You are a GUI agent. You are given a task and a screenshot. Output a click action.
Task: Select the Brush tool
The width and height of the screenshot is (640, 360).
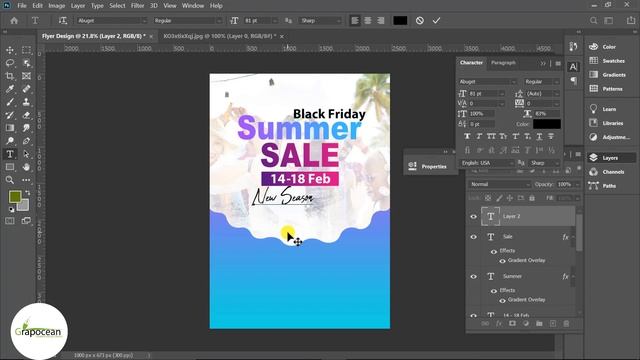10,102
